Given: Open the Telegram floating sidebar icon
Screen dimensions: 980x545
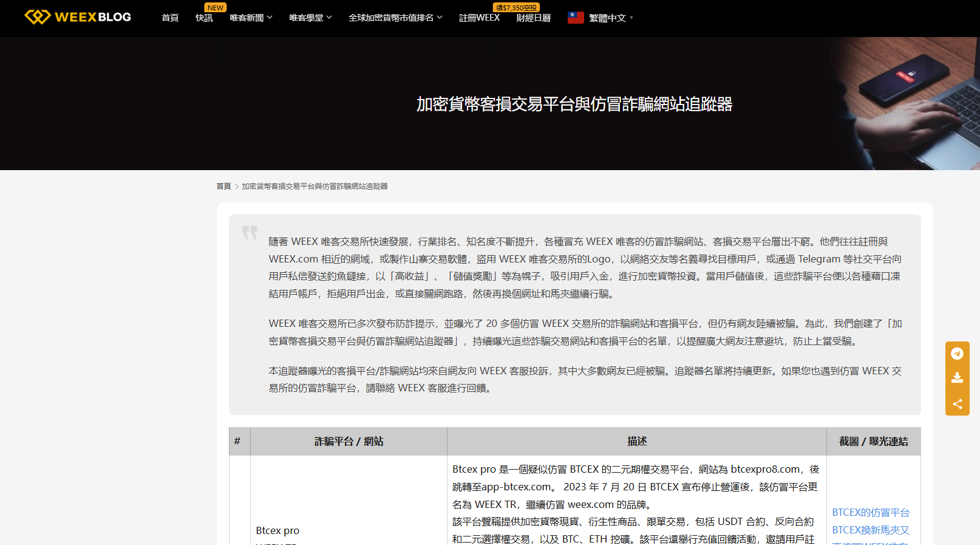Looking at the screenshot, I should (x=957, y=354).
